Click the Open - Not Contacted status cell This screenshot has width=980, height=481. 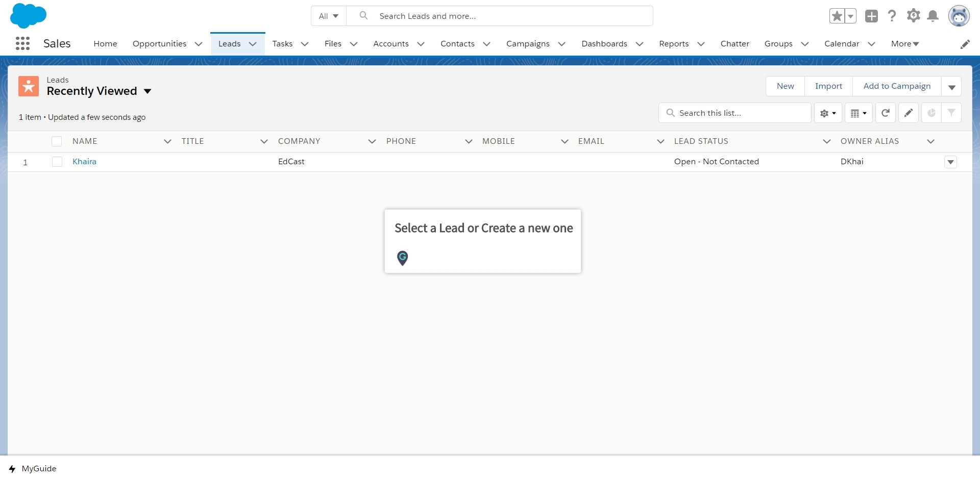(717, 162)
